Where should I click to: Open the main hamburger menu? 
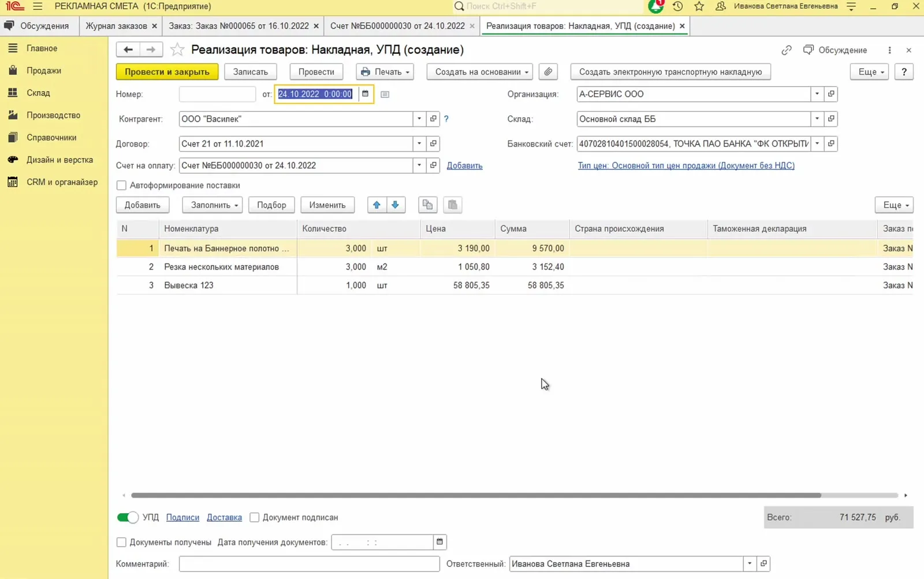(x=38, y=6)
